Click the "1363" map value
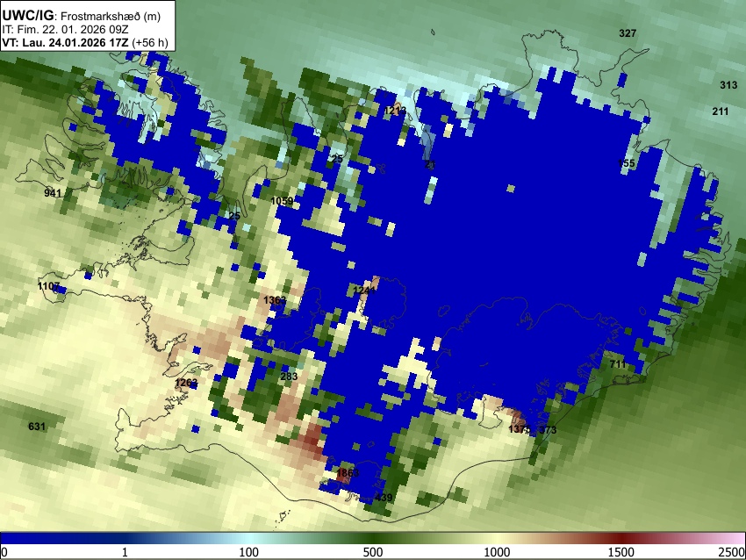 coord(275,299)
